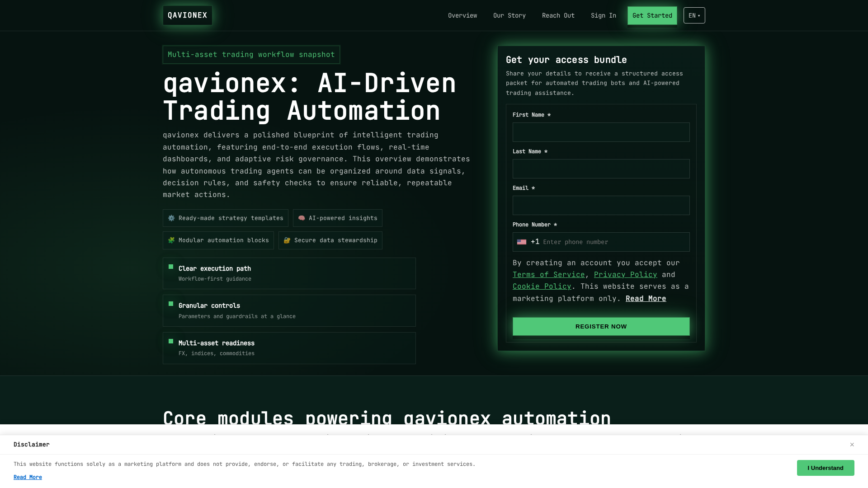
Task: Select the Modular automation blocks chip
Action: (x=218, y=240)
